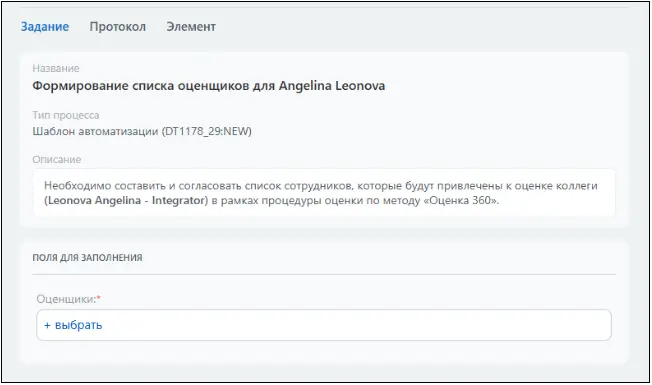The height and width of the screenshot is (385, 652).
Task: Open the Протокол tab
Action: (x=118, y=27)
